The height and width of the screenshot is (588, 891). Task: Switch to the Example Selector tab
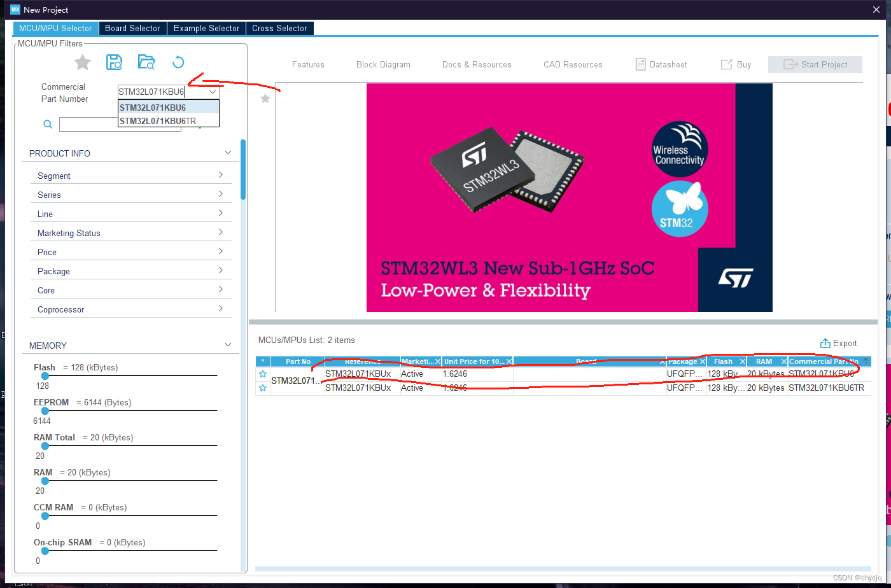[206, 28]
